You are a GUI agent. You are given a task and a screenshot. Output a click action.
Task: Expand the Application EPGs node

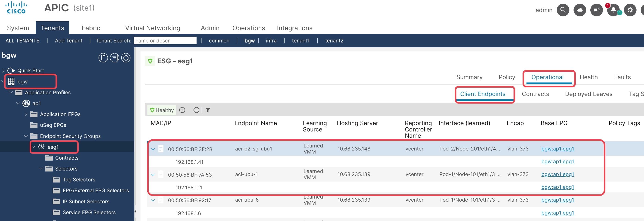coord(26,114)
